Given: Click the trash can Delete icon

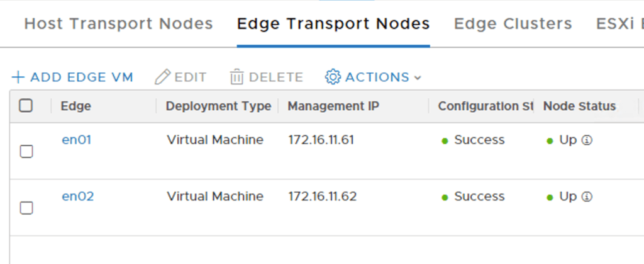Looking at the screenshot, I should 236,77.
